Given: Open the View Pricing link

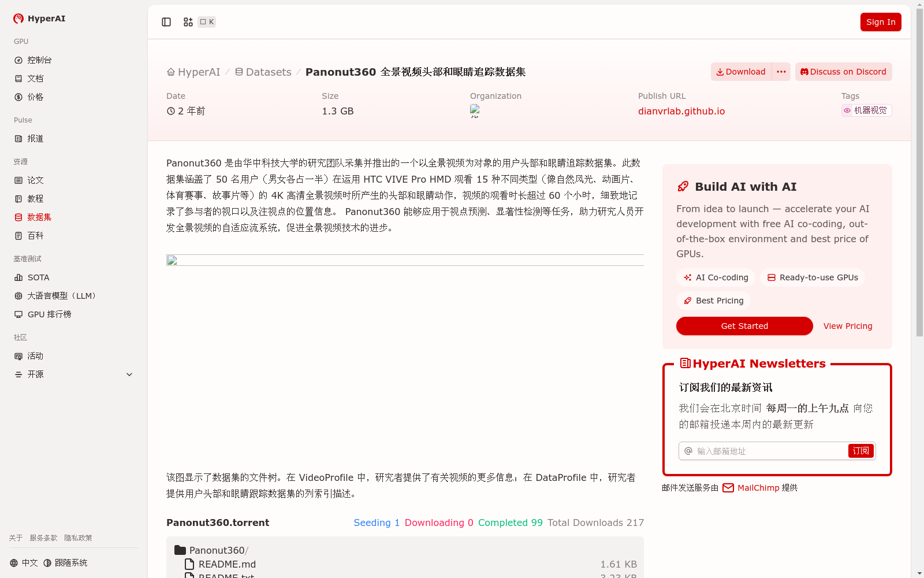Looking at the screenshot, I should [x=848, y=326].
